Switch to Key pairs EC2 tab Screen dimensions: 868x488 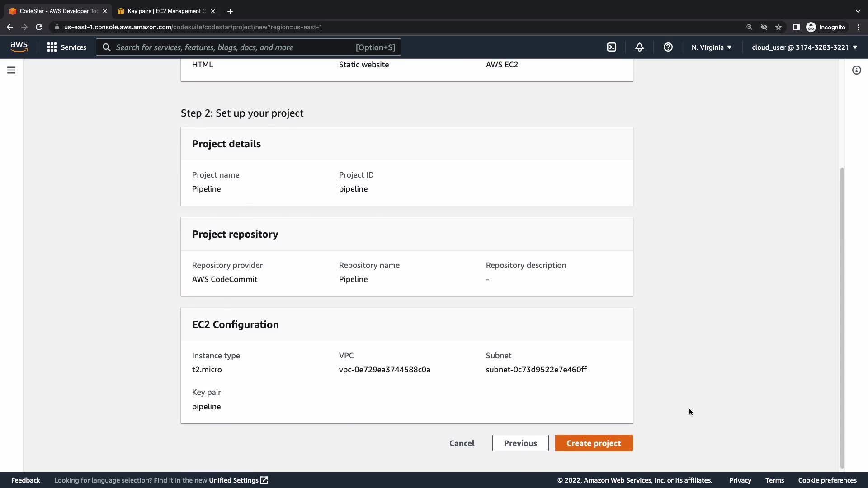tap(165, 11)
